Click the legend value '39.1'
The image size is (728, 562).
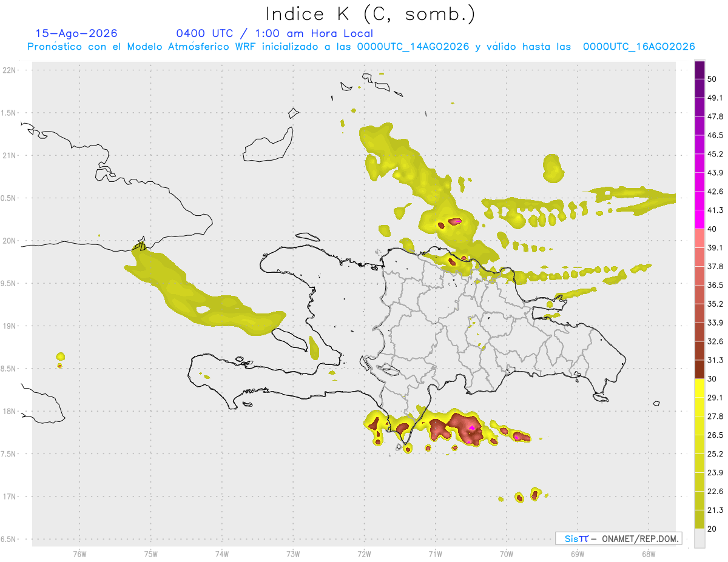tap(715, 248)
